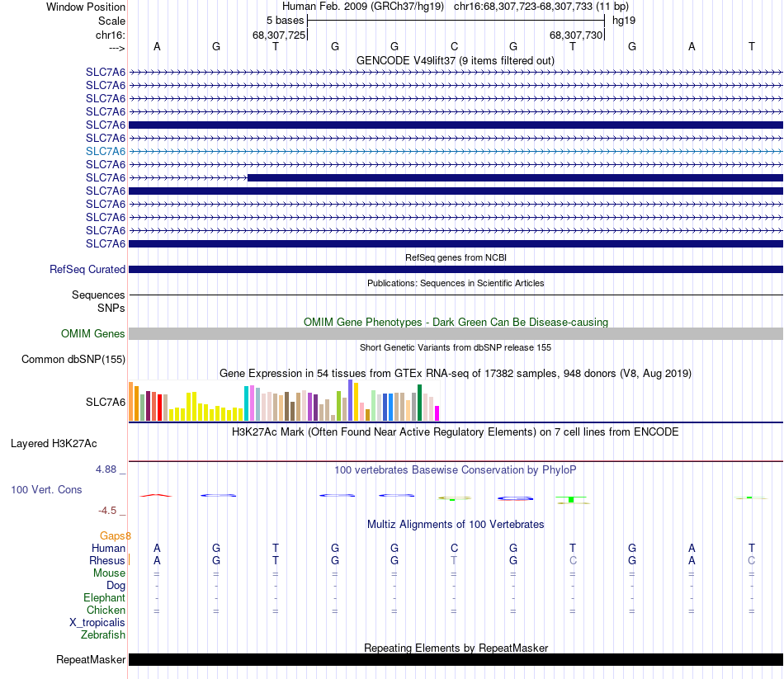Open the RefSeq Curated track label
Viewport: 784px width, 679px height.
(87, 270)
